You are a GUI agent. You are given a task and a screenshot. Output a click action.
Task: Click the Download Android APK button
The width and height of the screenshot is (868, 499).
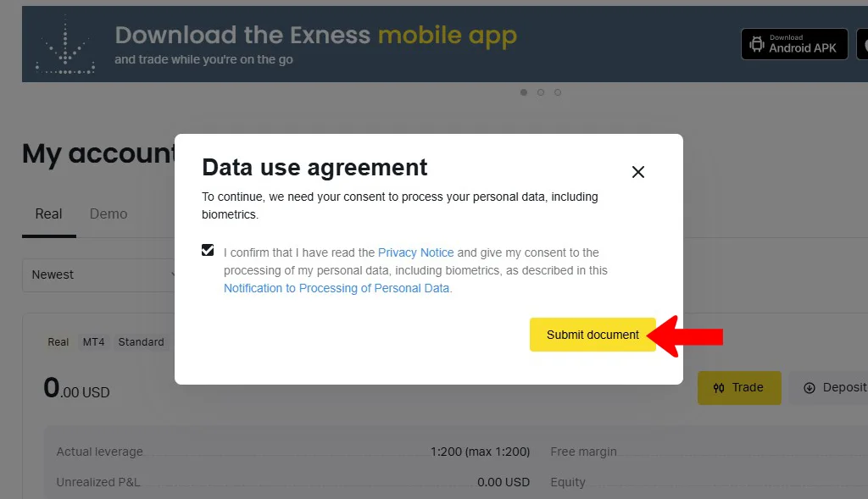point(793,43)
